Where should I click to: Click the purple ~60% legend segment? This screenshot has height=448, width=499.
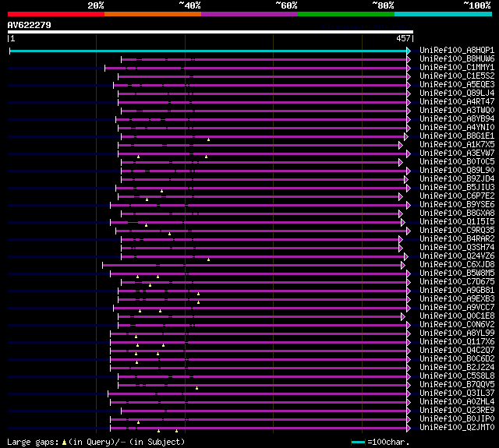click(x=249, y=14)
